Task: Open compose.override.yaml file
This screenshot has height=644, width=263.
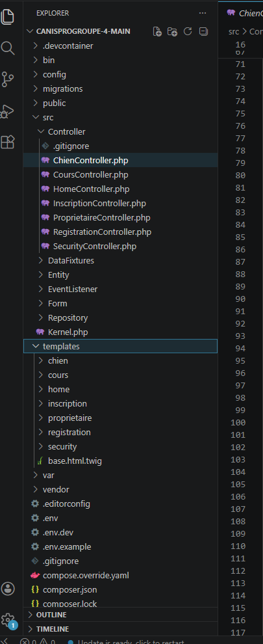Action: [x=121, y=576]
